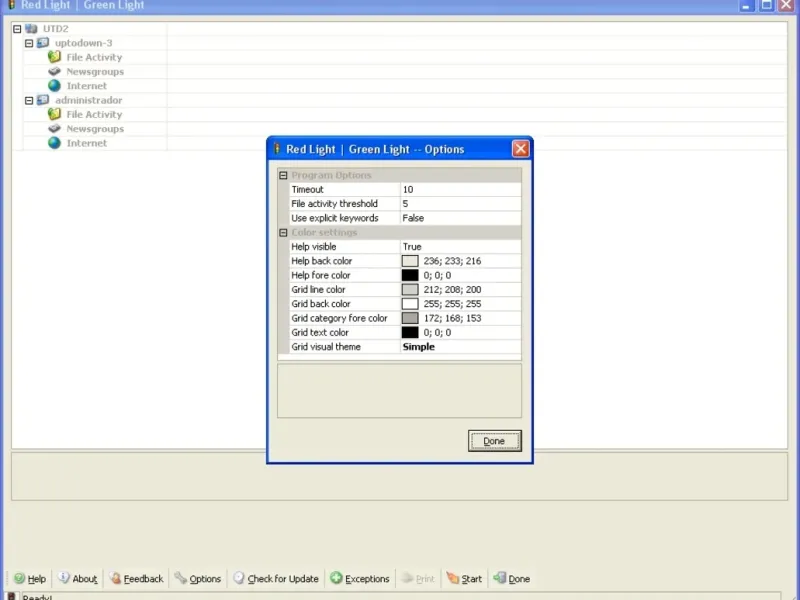Collapse the Program Options category
Viewport: 800px width, 600px height.
[283, 175]
